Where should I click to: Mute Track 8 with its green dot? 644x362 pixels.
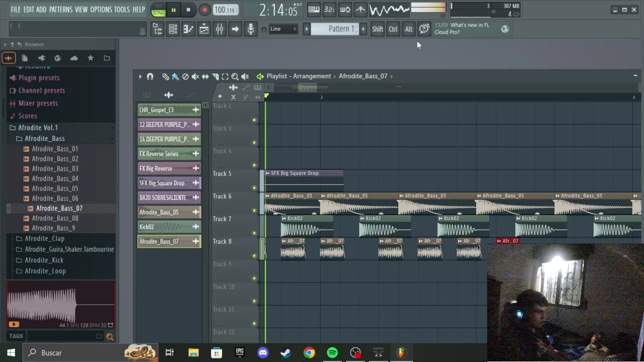(x=254, y=256)
